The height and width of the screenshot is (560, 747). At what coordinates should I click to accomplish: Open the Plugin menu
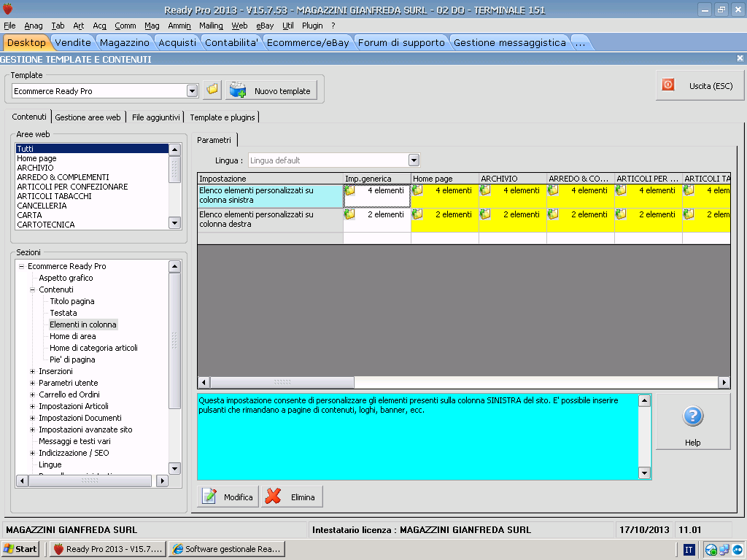point(312,26)
